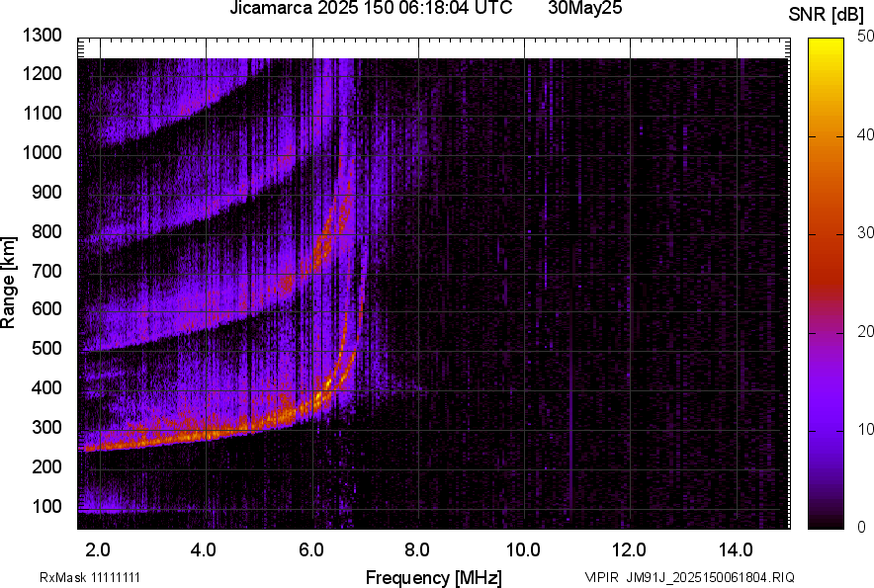Click range tick label 1000
Image resolution: width=874 pixels, height=588 pixels.
(x=42, y=152)
